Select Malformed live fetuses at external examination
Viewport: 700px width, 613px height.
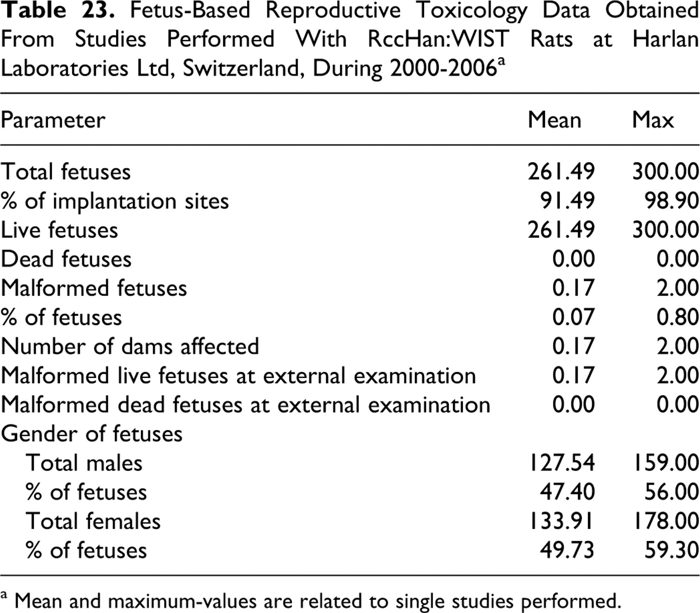click(x=238, y=375)
